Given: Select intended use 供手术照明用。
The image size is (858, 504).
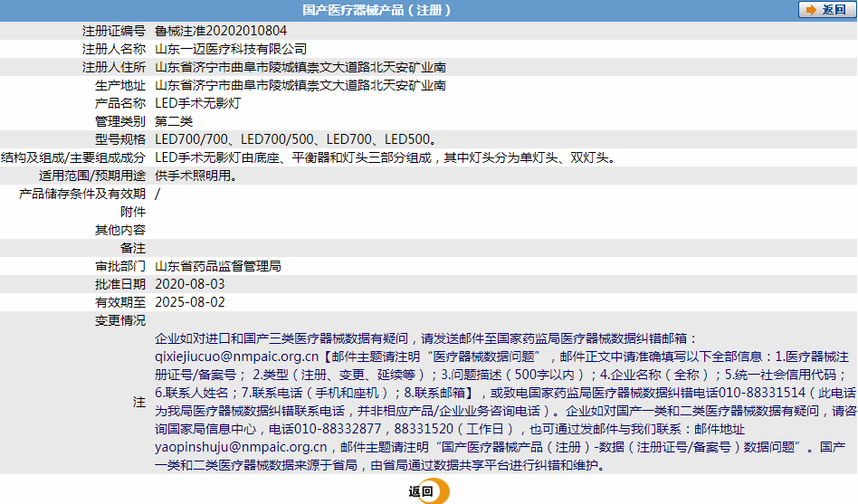Looking at the screenshot, I should tap(196, 176).
